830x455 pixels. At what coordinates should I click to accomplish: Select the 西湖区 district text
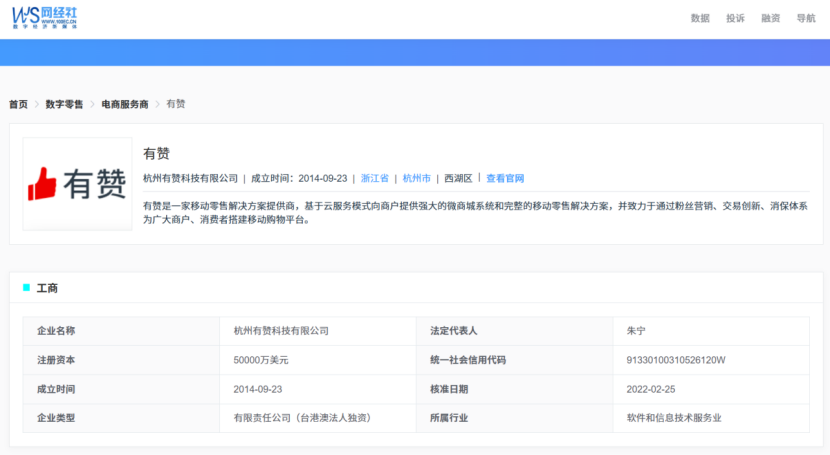pyautogui.click(x=458, y=178)
